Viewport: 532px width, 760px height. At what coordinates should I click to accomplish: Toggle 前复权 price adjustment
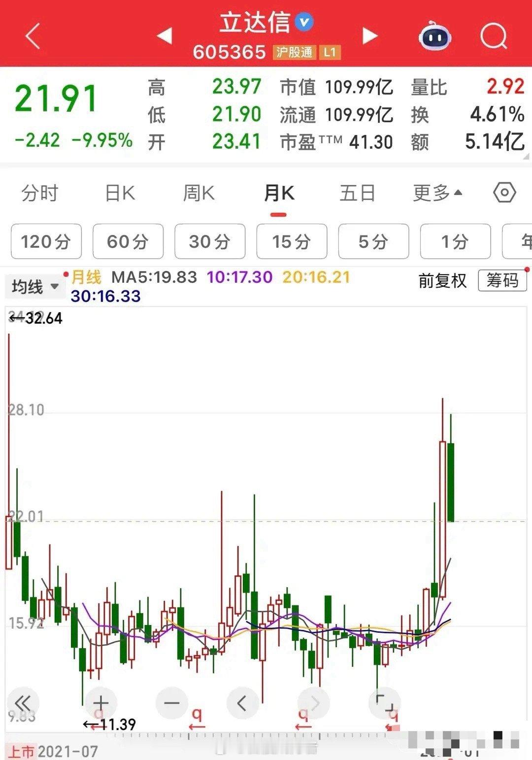(442, 280)
